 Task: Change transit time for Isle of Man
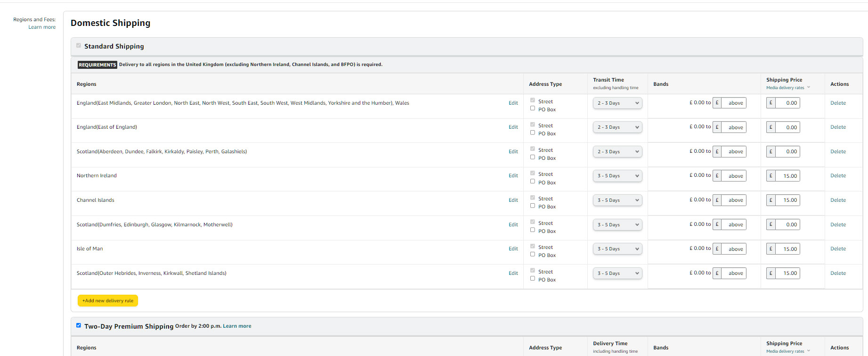point(617,249)
